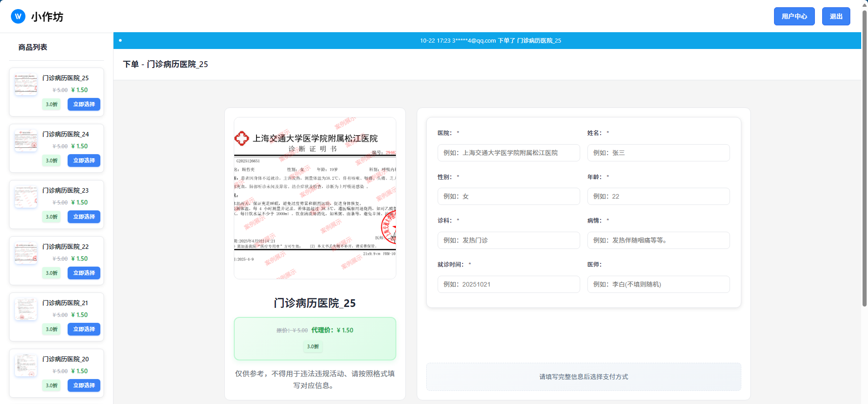Viewport: 868px width, 404px height.
Task: Click the large document preview image
Action: [315, 198]
